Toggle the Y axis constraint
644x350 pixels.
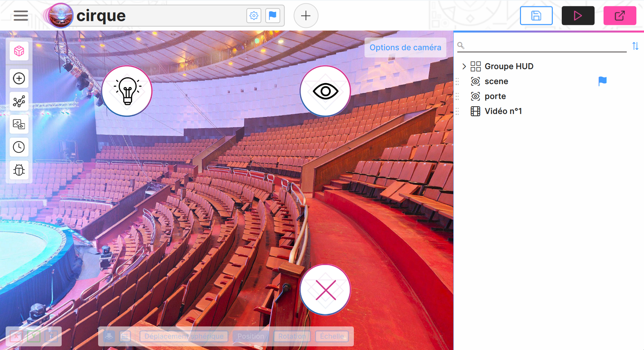34,336
